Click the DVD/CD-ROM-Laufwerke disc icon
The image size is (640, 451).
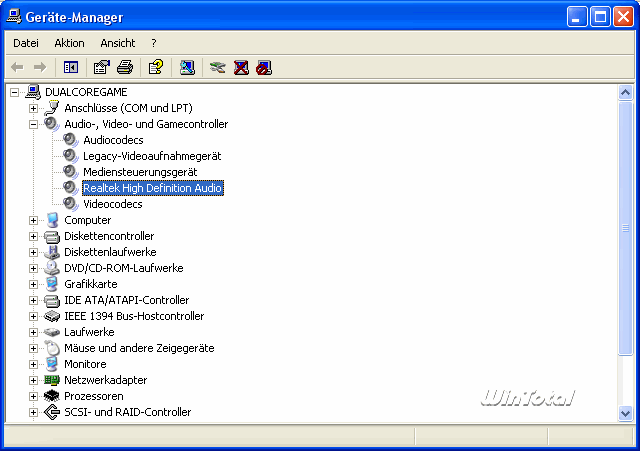tap(52, 268)
